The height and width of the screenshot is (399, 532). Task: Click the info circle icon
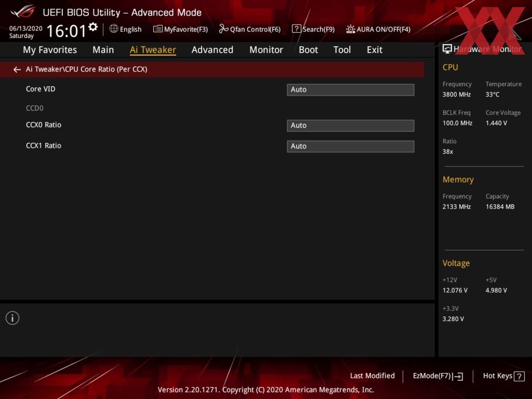click(x=13, y=318)
